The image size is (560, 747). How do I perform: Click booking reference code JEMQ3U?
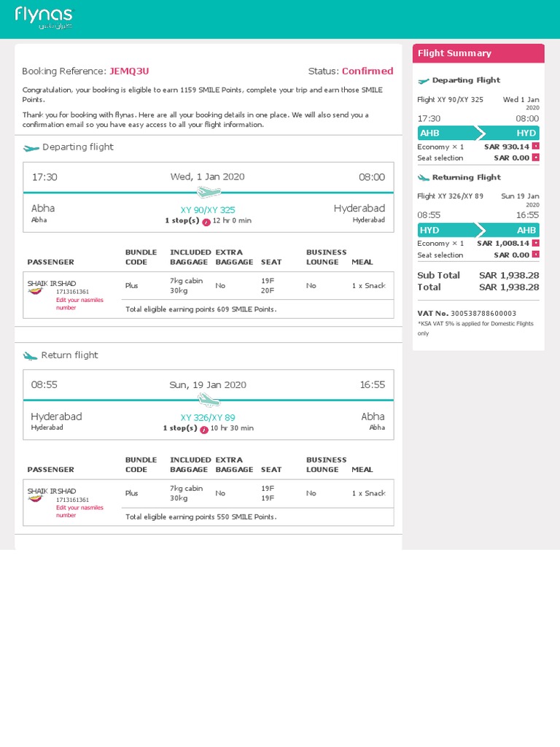coord(129,71)
